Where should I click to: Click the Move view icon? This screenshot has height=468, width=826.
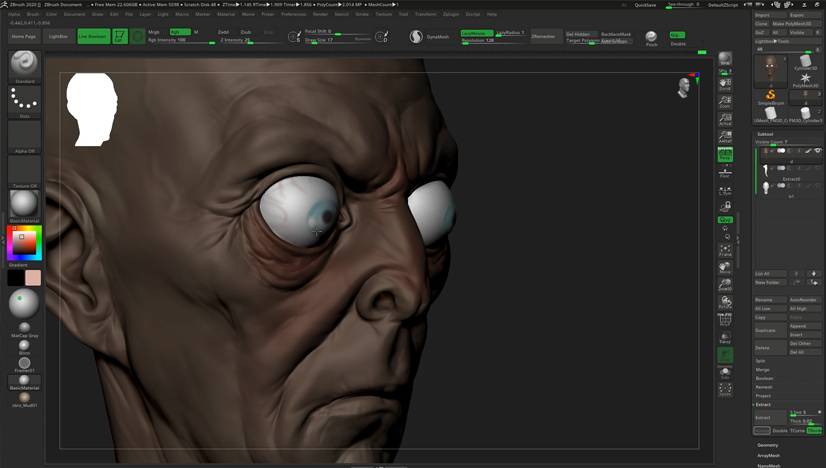pos(725,267)
